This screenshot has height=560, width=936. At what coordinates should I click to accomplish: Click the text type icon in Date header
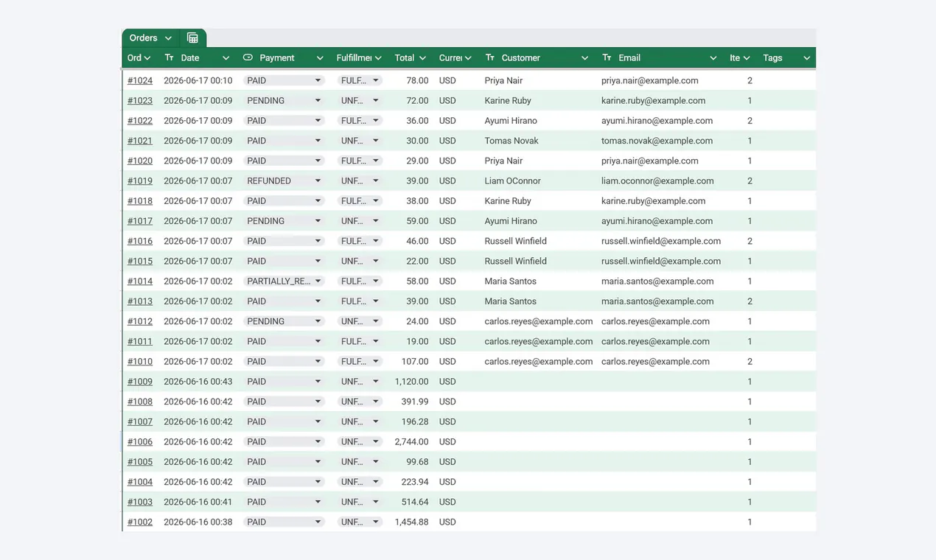coord(170,57)
